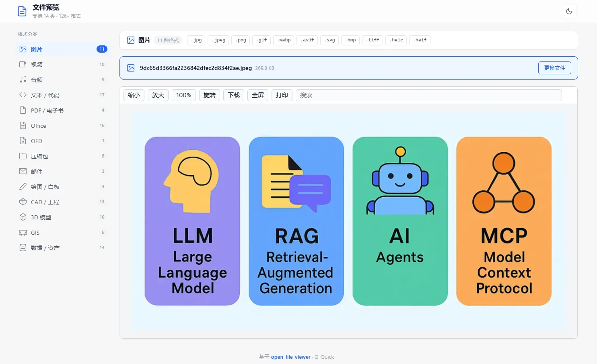Click the video icon beside 视频

[x=23, y=64]
